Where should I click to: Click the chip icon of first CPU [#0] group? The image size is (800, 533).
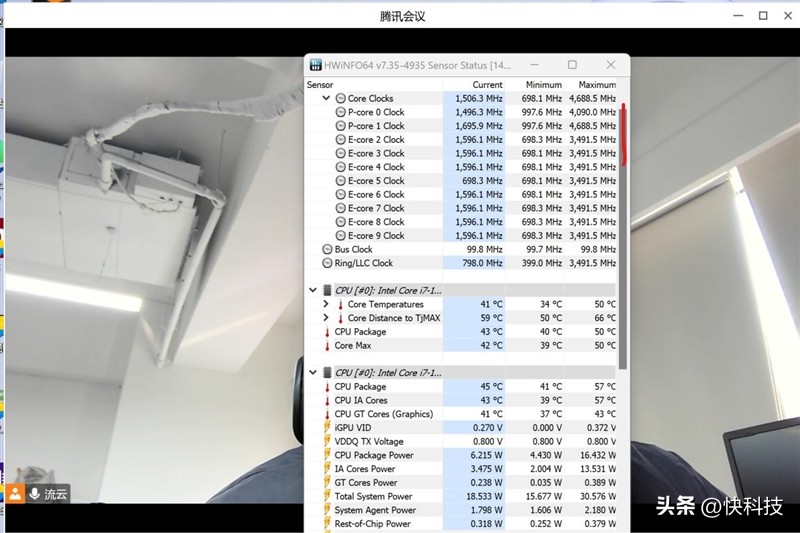pos(327,290)
